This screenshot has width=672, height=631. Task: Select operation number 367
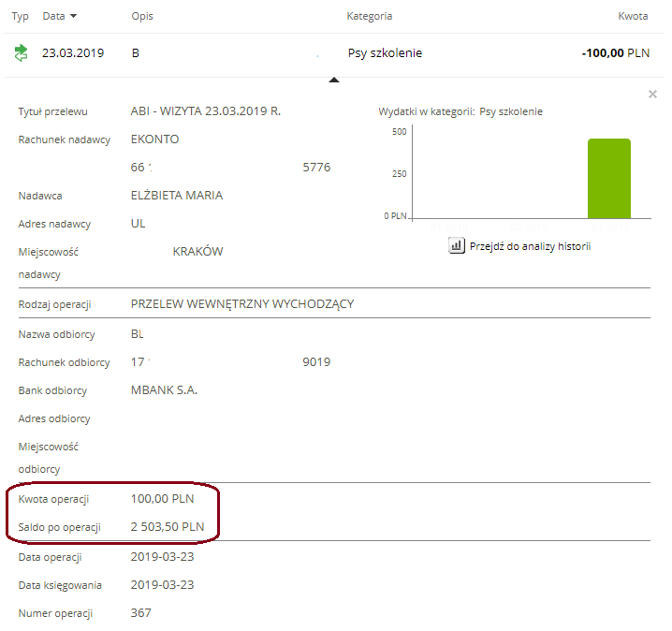(141, 613)
